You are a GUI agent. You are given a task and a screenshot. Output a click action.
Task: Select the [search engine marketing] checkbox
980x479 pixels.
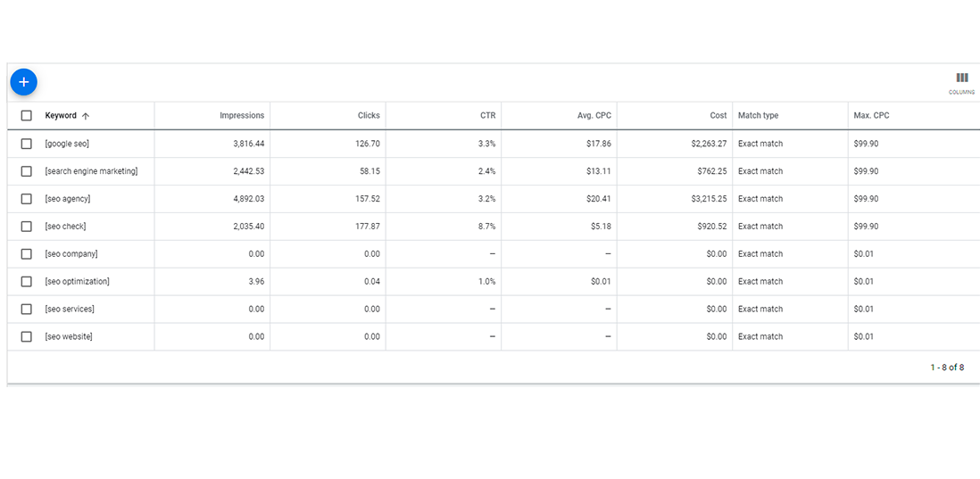pos(26,171)
